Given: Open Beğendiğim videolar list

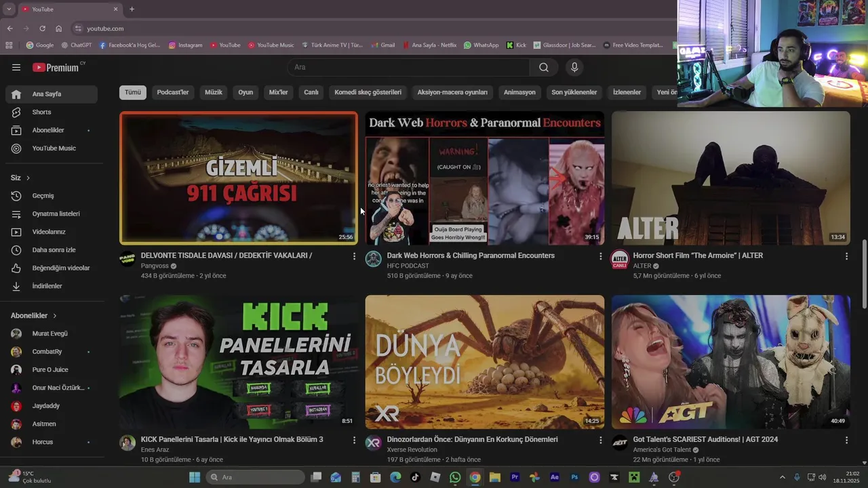Looking at the screenshot, I should point(52,268).
